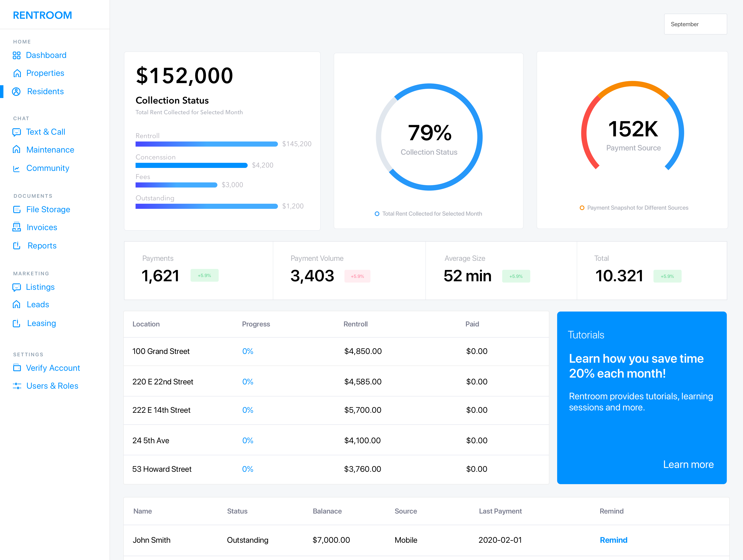Screen dimensions: 743x560
Task: Click Learn more in Tutorials card
Action: [x=688, y=464]
